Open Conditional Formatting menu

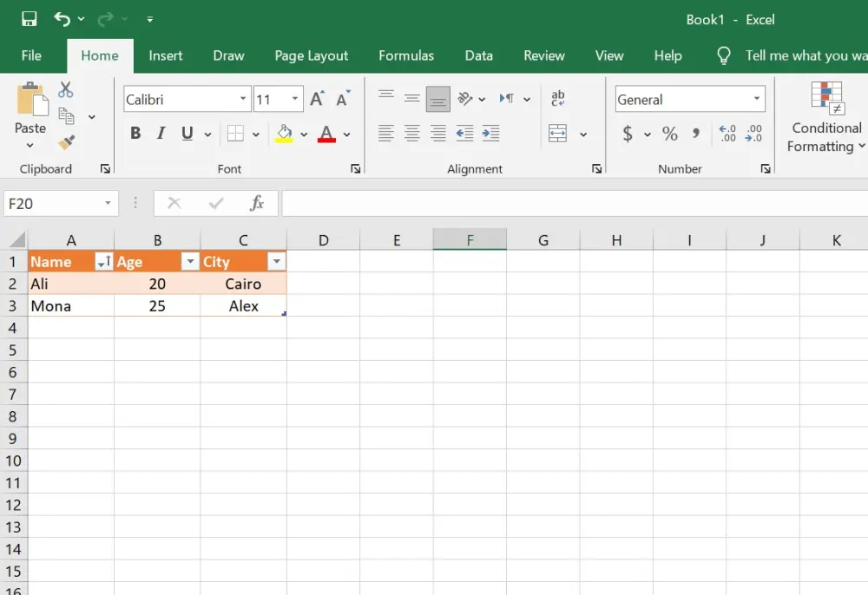click(x=826, y=117)
